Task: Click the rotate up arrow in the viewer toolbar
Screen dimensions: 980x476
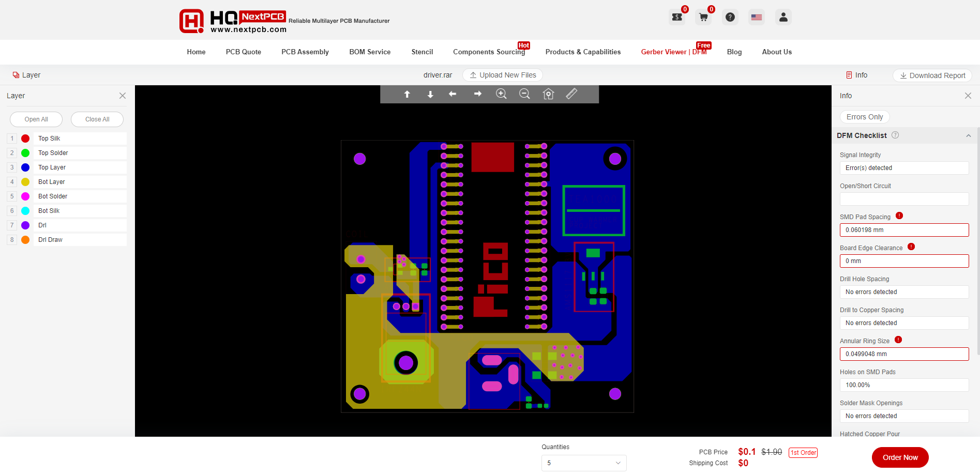Action: pyautogui.click(x=407, y=94)
